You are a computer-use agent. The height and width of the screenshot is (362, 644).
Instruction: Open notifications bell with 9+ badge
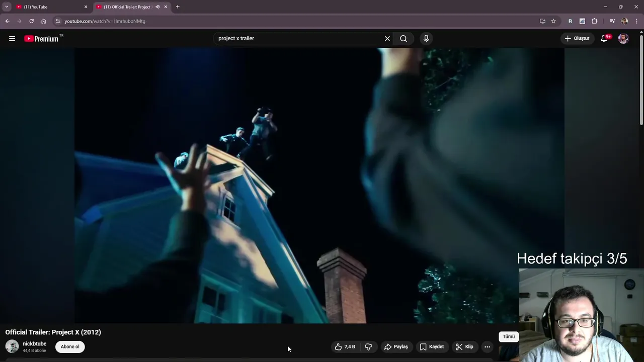click(x=605, y=39)
